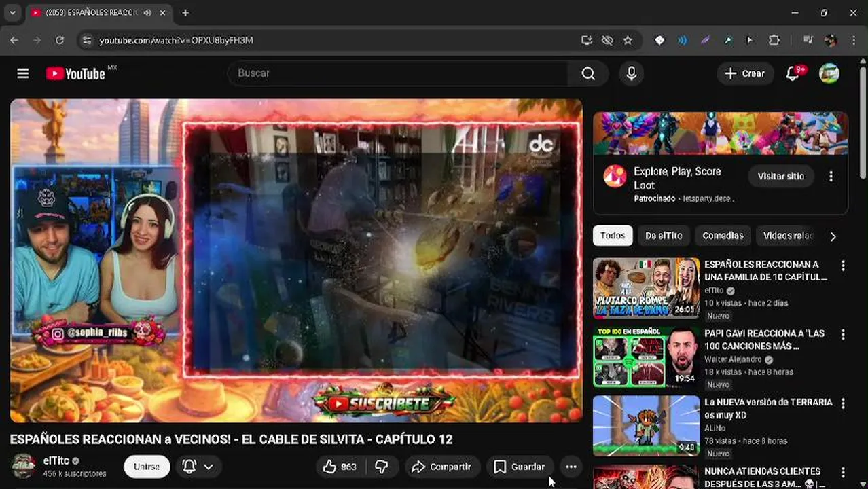868x489 pixels.
Task: Open options for La NUEVA versión de TERRARIA
Action: pos(843,403)
